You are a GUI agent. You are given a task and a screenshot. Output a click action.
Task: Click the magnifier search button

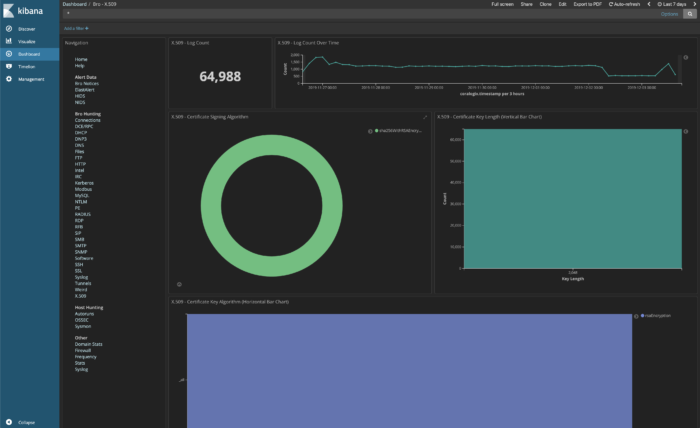click(x=690, y=14)
